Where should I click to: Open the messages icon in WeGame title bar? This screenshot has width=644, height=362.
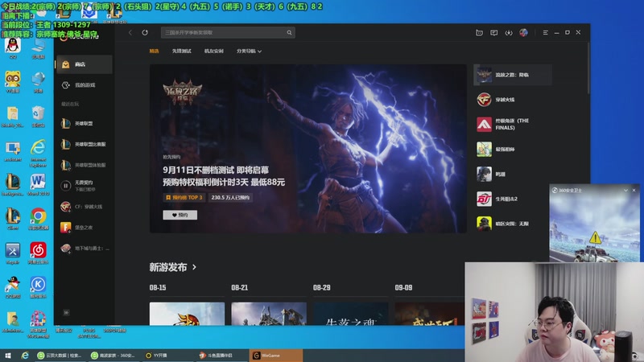[494, 32]
